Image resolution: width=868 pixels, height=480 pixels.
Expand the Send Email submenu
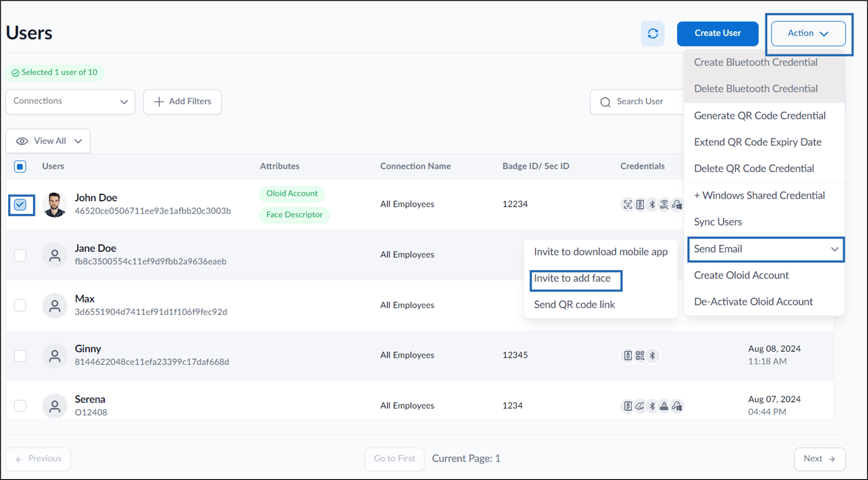point(766,249)
